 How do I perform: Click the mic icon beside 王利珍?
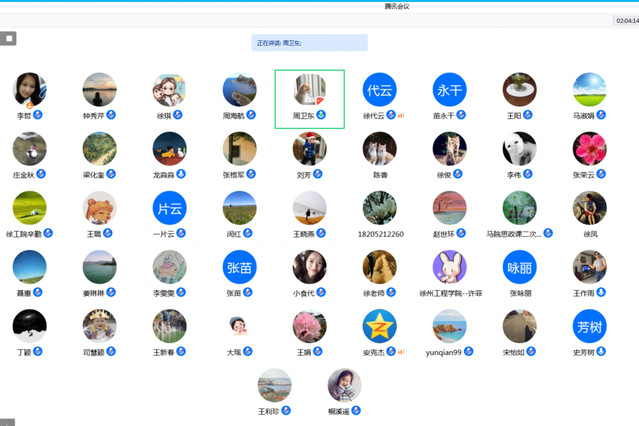[286, 410]
